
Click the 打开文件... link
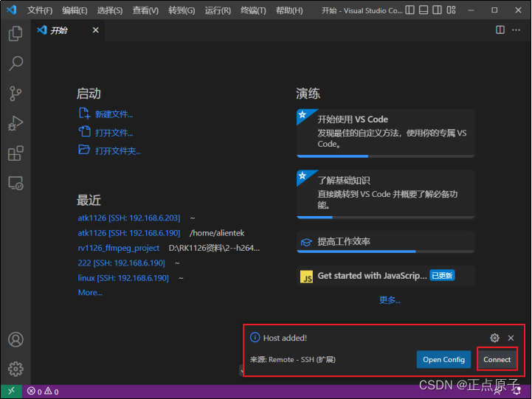(x=114, y=133)
